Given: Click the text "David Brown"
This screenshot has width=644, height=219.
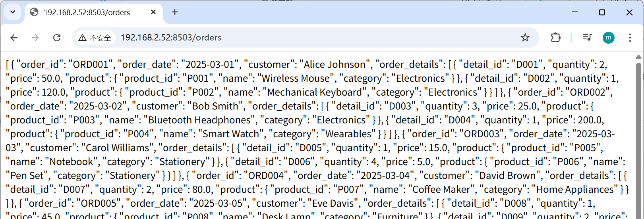Looking at the screenshot, I should pyautogui.click(x=508, y=175).
